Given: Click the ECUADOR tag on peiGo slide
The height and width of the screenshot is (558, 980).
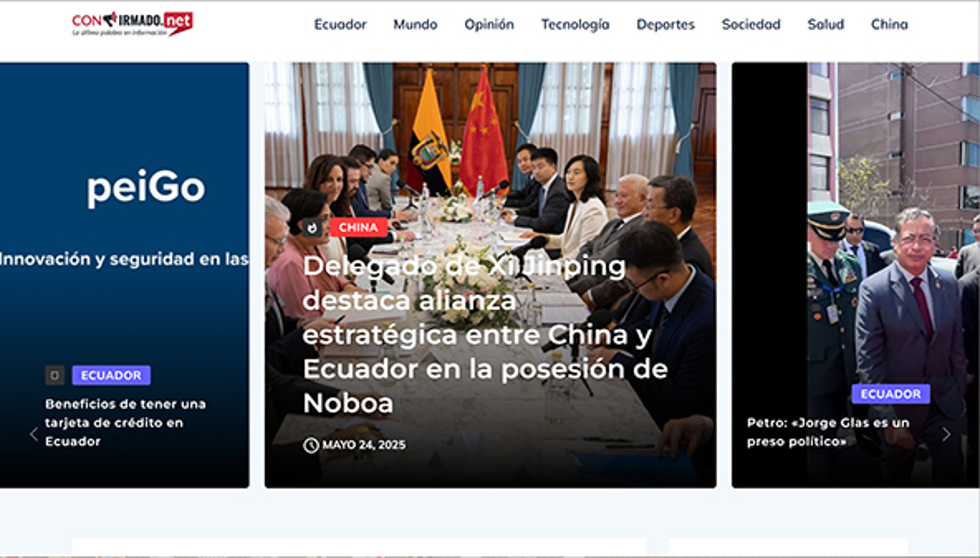Looking at the screenshot, I should coord(111,375).
